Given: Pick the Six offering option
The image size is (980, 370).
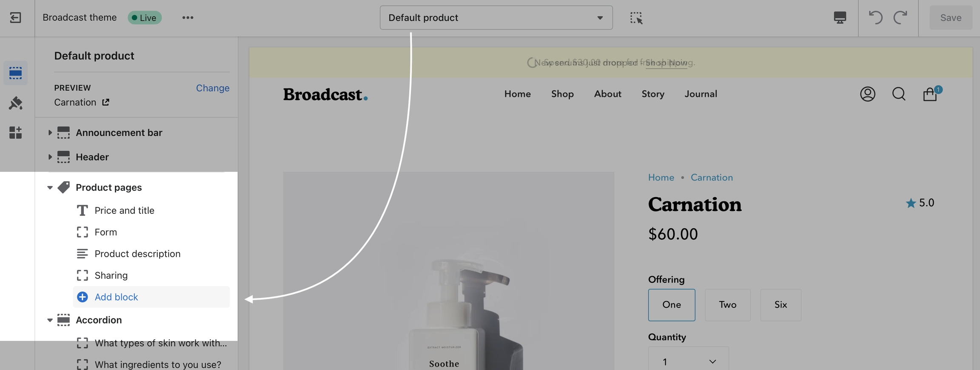Looking at the screenshot, I should 781,305.
